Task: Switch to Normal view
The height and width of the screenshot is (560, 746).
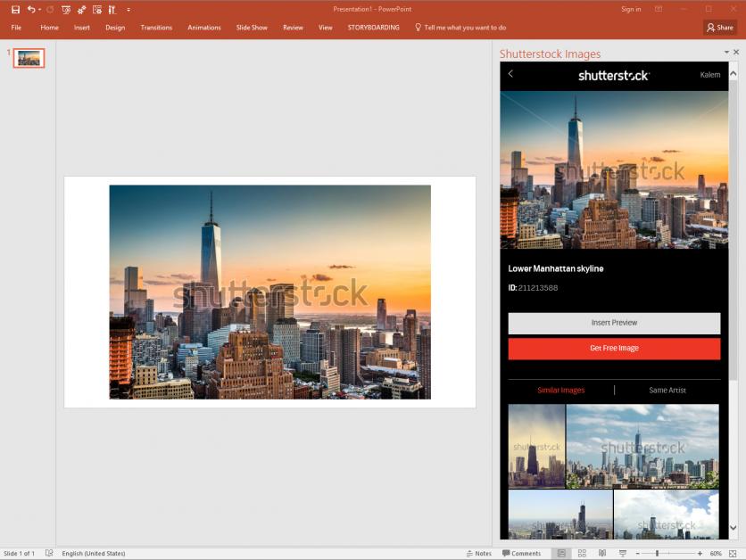Action: click(x=561, y=554)
